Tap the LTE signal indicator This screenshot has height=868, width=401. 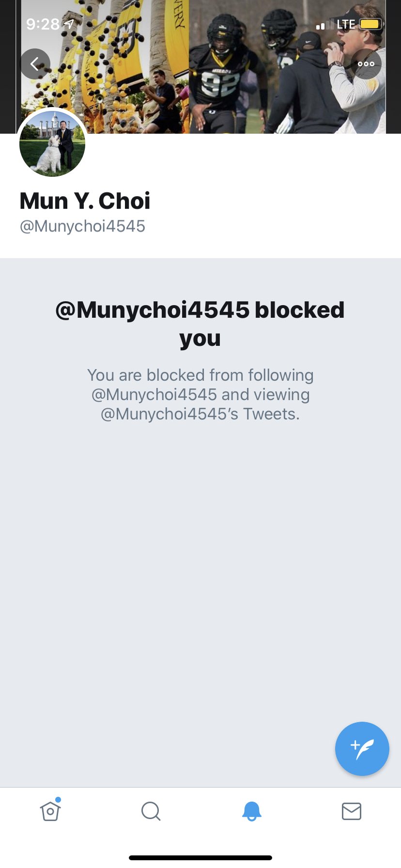pyautogui.click(x=346, y=24)
